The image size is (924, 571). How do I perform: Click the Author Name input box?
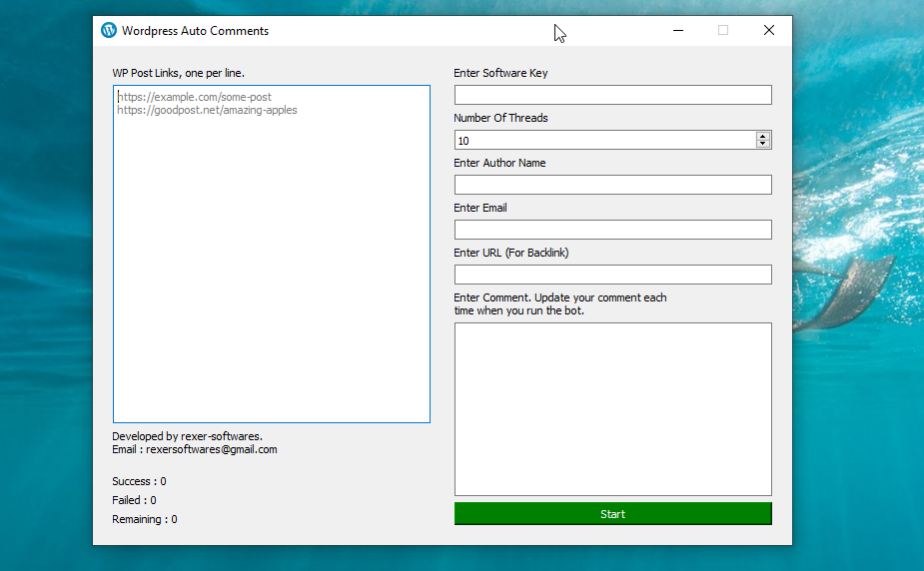(x=612, y=185)
